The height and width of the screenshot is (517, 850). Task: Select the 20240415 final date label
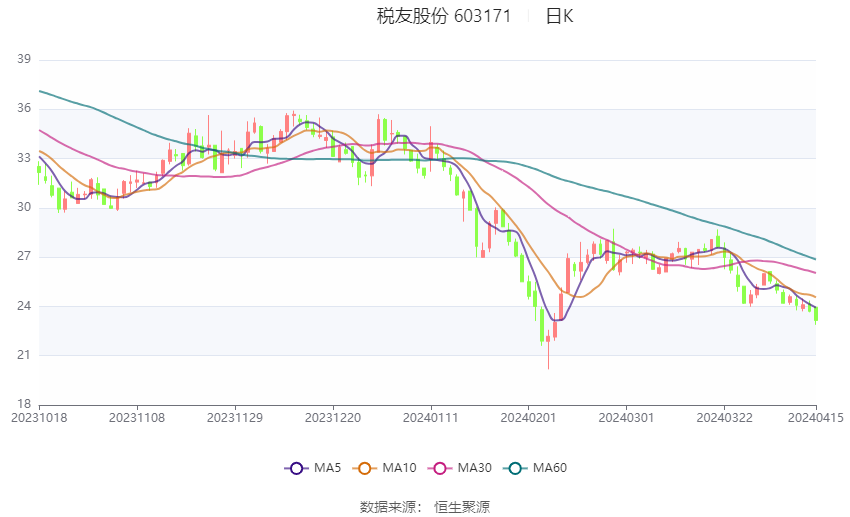[815, 418]
